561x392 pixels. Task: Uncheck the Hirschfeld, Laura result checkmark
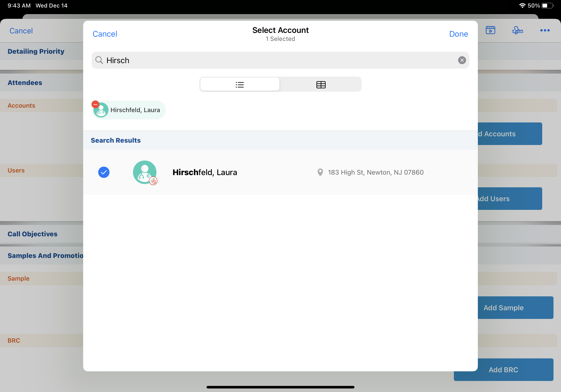tap(104, 172)
